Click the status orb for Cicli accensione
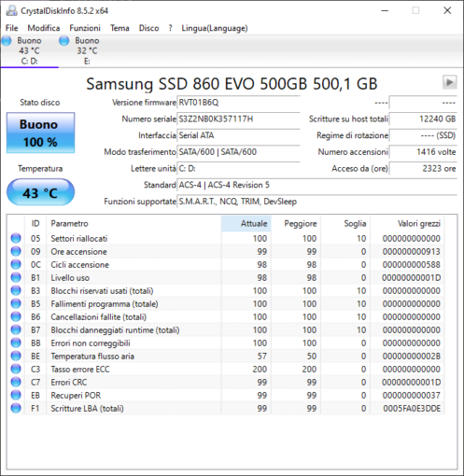This screenshot has height=476, width=464. pyautogui.click(x=16, y=264)
